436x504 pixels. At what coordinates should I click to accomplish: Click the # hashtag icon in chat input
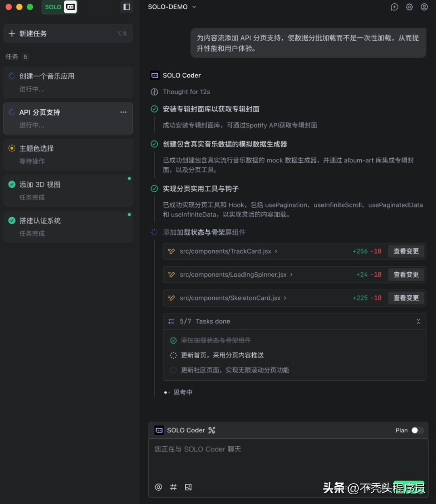[173, 487]
